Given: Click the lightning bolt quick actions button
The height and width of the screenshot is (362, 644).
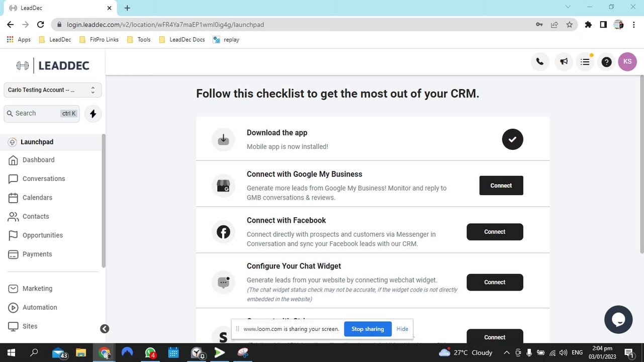Looking at the screenshot, I should point(93,114).
